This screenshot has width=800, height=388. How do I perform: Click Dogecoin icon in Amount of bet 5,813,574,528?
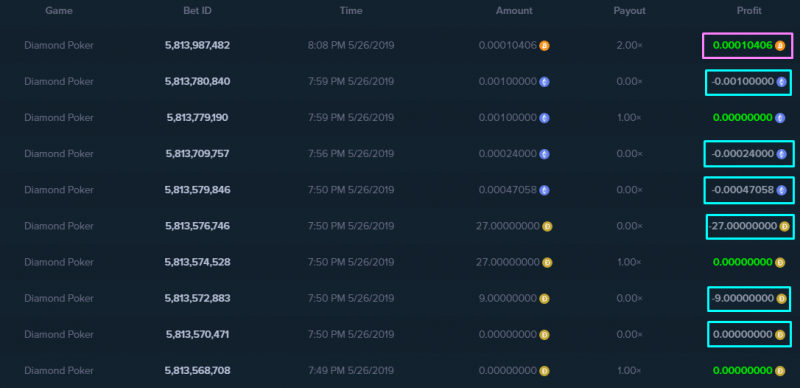547,262
